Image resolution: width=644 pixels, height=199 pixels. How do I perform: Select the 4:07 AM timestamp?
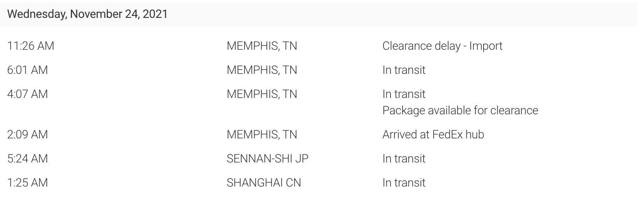[27, 94]
